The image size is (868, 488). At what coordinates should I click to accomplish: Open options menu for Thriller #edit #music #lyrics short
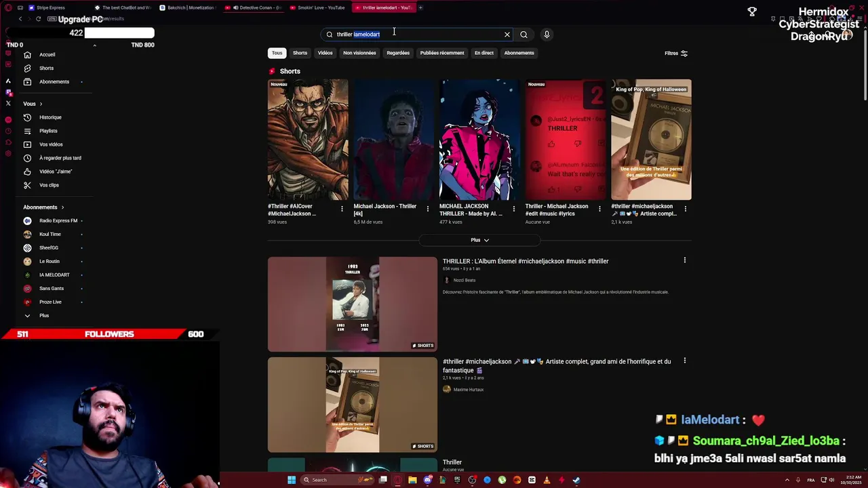tap(599, 209)
